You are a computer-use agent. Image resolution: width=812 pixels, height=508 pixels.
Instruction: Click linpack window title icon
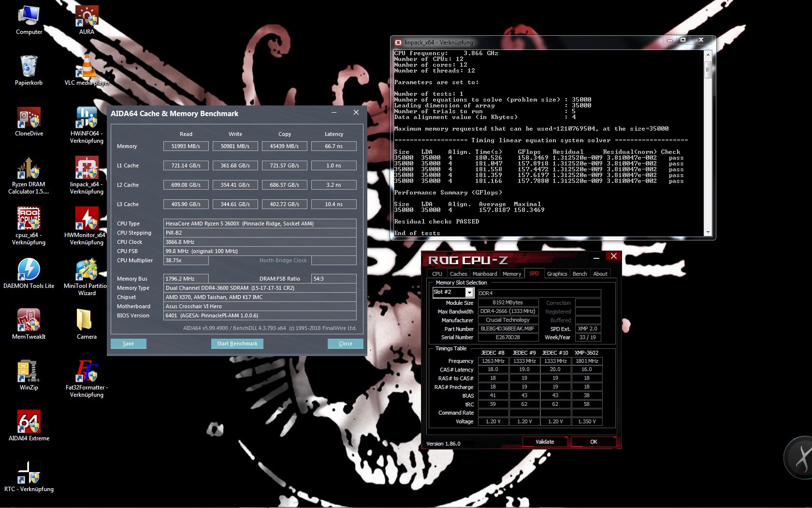tap(398, 43)
